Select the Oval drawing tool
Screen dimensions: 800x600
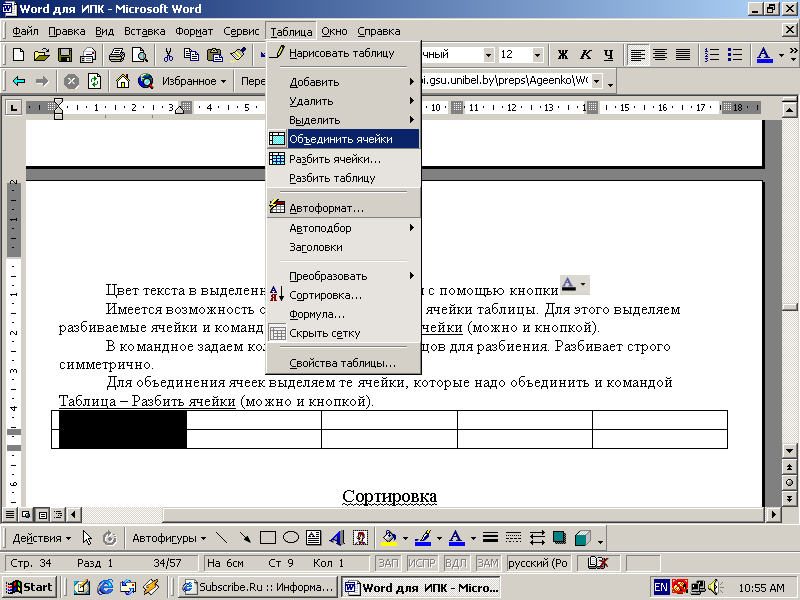pos(291,538)
